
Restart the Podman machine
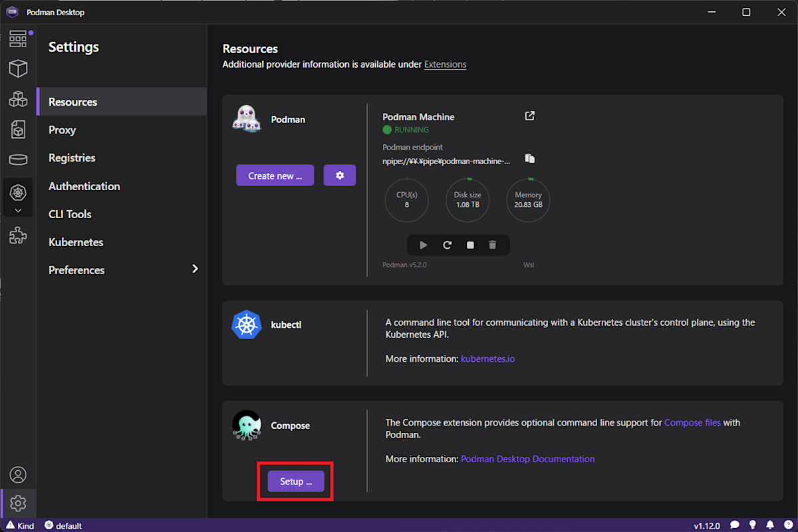click(x=448, y=245)
